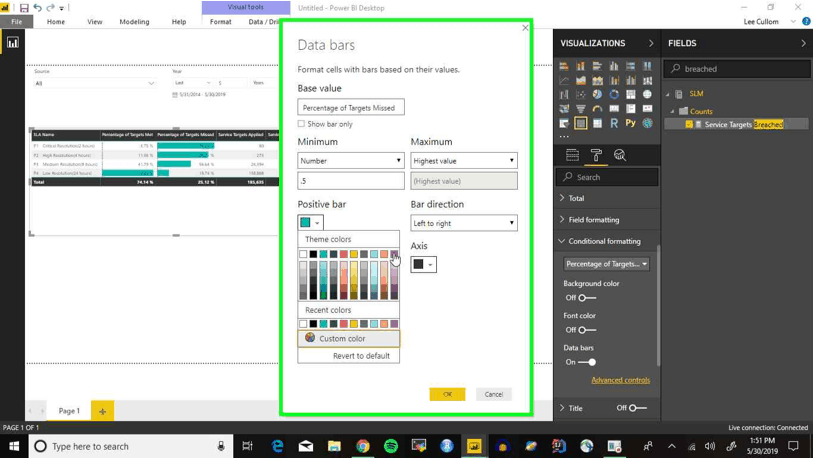
Task: Open the Advanced controls link
Action: 621,380
